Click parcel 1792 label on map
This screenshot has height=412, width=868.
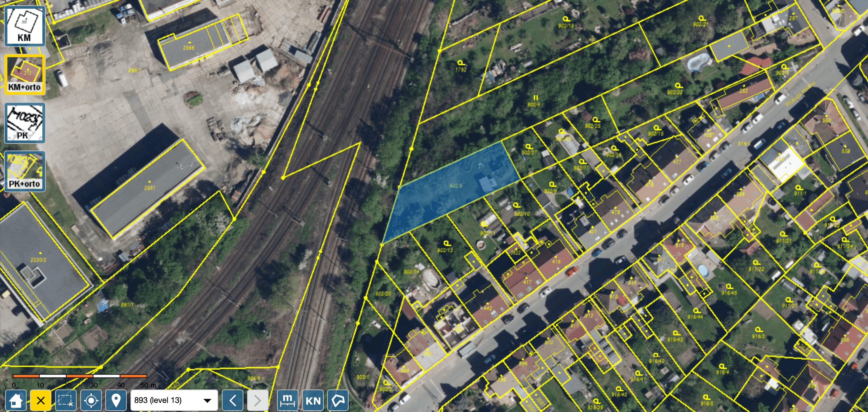pyautogui.click(x=461, y=70)
